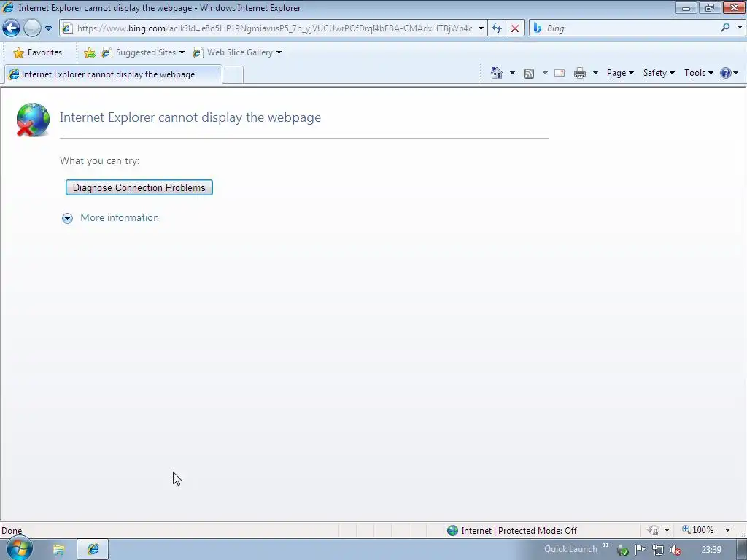Expand the feeds dropdown arrow

tap(544, 73)
